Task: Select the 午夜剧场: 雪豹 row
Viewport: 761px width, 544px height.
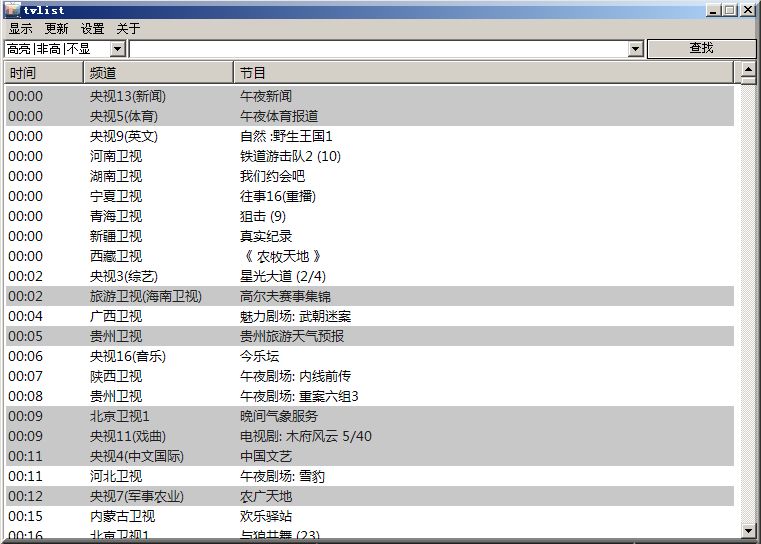Action: pyautogui.click(x=369, y=476)
